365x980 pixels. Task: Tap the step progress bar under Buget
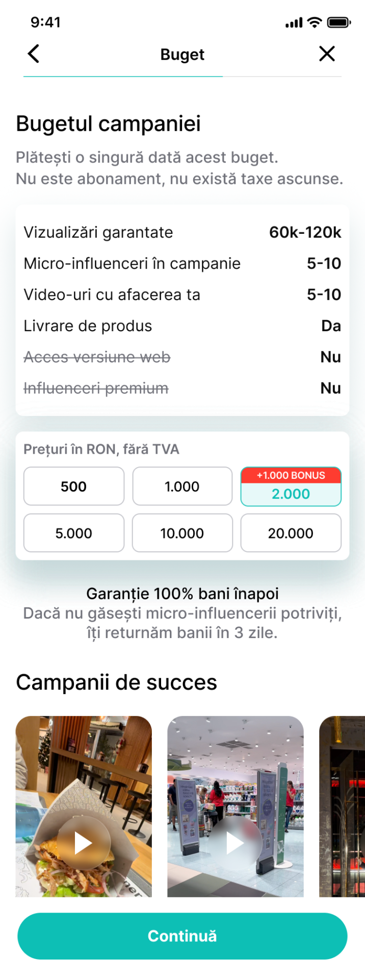[182, 77]
